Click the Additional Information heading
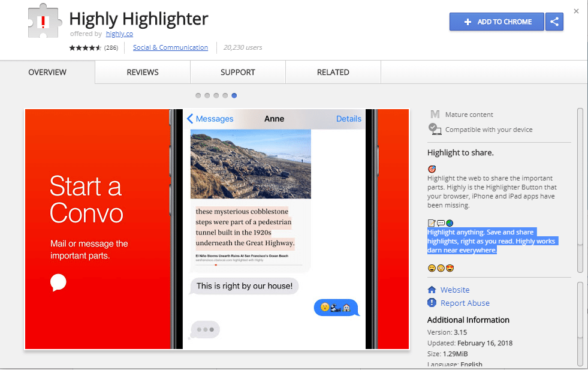The width and height of the screenshot is (588, 370). tap(468, 320)
